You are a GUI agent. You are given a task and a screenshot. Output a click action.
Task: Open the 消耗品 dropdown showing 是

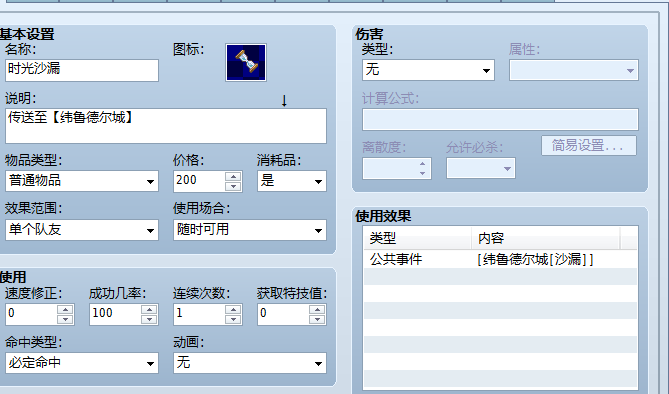click(x=292, y=181)
